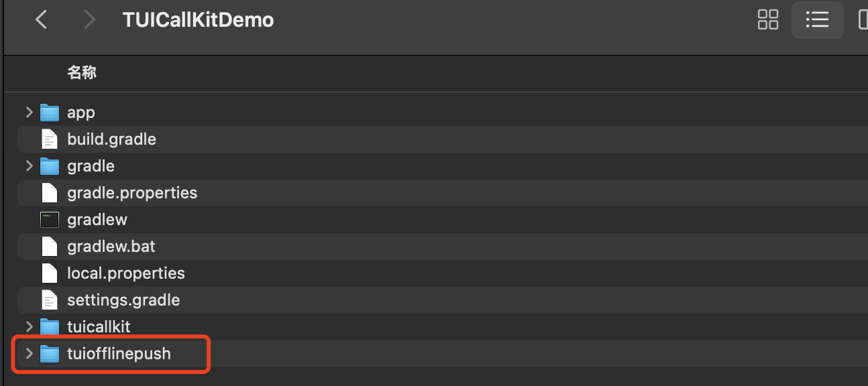This screenshot has width=868, height=386.
Task: Expand the tuiofflinepush folder
Action: (x=29, y=353)
